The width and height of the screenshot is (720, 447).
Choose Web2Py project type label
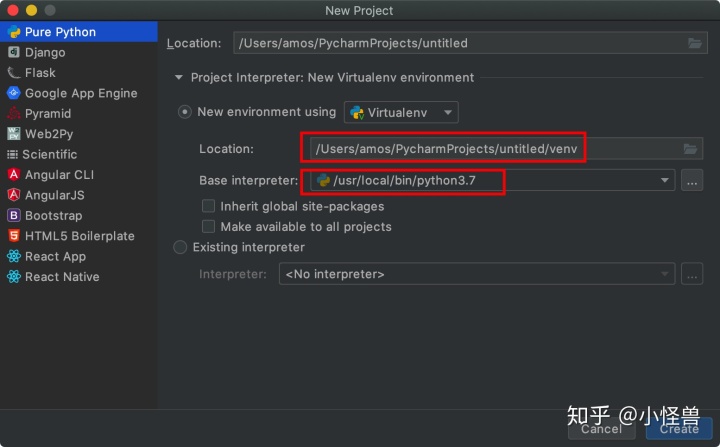pyautogui.click(x=49, y=134)
